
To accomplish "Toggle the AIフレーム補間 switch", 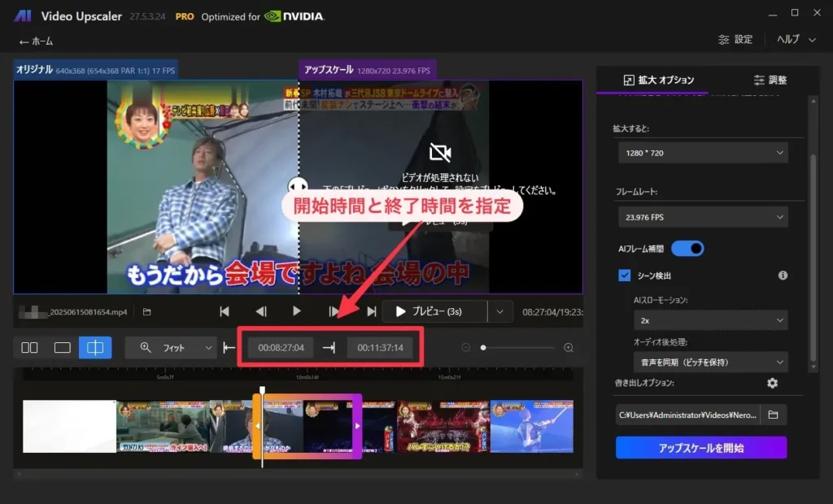I will [x=687, y=248].
